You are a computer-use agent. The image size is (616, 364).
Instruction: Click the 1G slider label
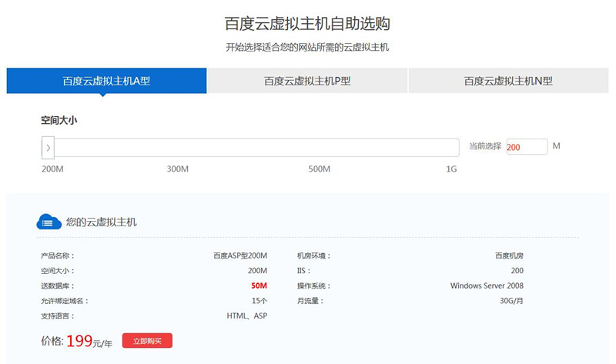(x=451, y=169)
